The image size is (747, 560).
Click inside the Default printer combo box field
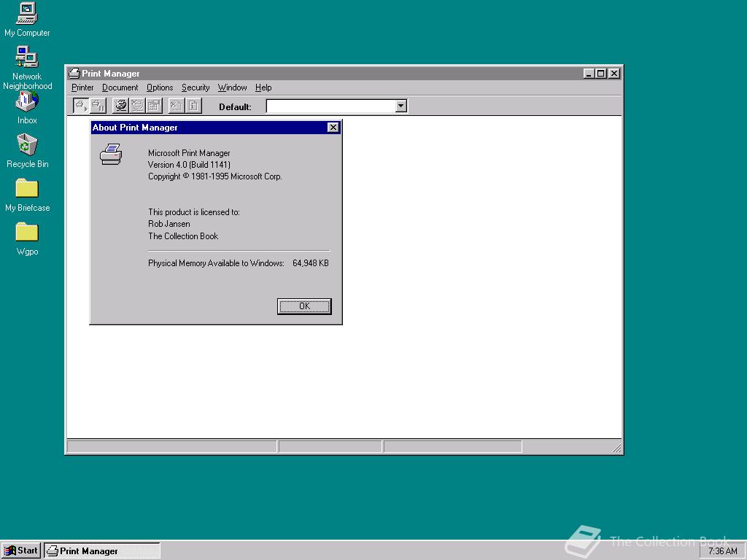pos(330,106)
